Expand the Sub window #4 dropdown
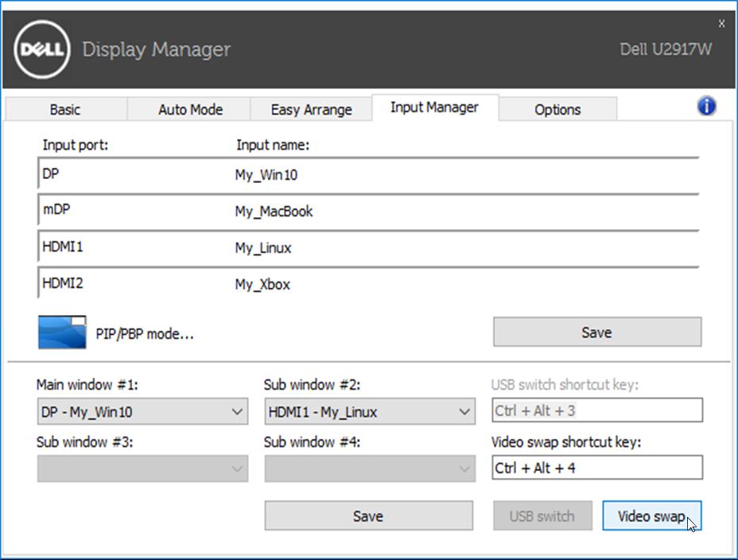738x560 pixels. [370, 469]
